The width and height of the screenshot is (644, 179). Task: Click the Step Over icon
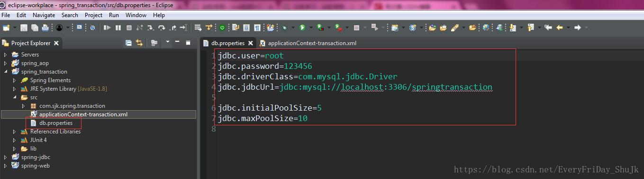162,28
